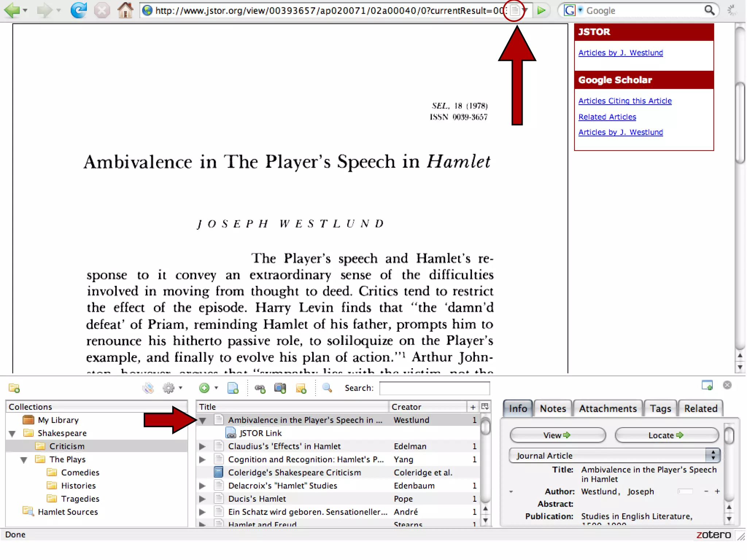Take snapshot of current page icon
Image resolution: width=747 pixels, height=560 pixels.
click(280, 388)
